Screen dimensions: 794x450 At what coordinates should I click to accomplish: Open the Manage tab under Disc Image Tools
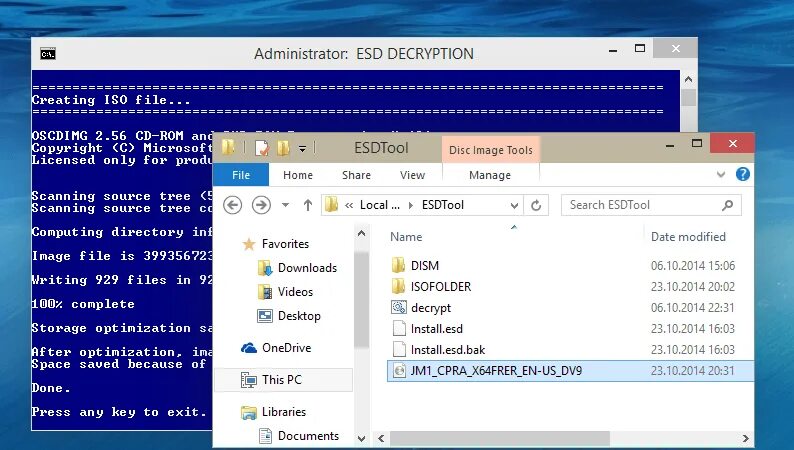pos(490,175)
